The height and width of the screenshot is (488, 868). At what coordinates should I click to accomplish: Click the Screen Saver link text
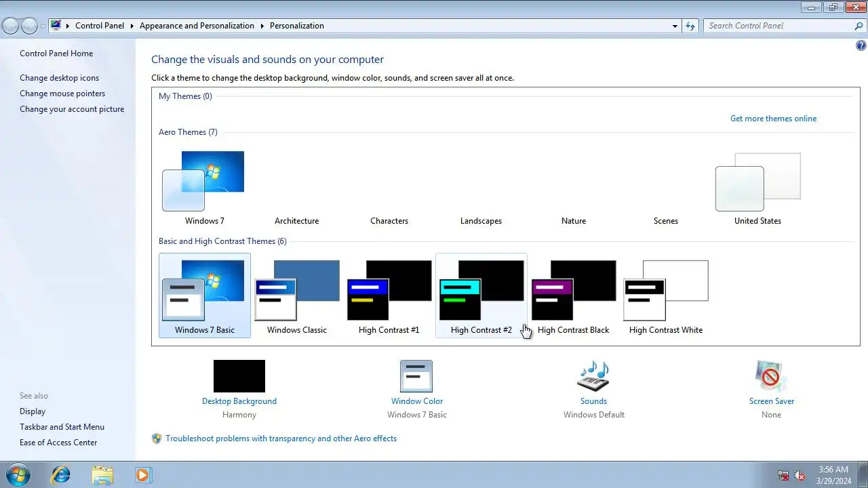tap(772, 401)
